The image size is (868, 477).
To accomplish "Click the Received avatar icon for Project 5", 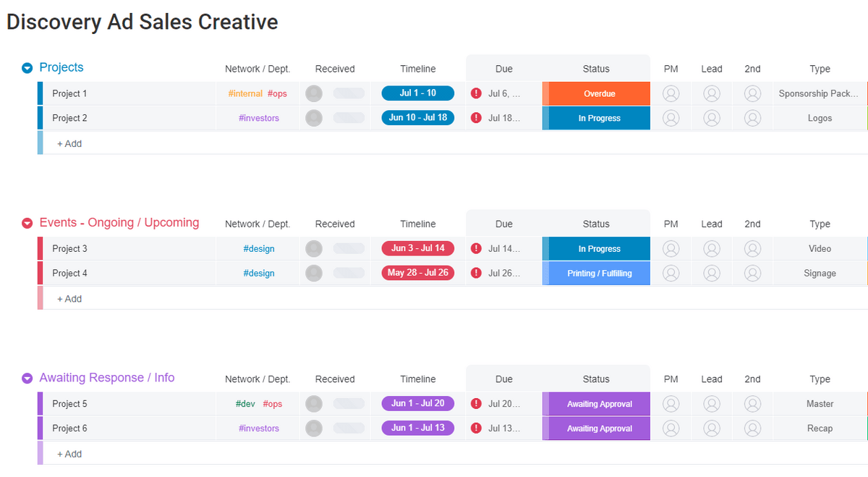I will click(314, 404).
